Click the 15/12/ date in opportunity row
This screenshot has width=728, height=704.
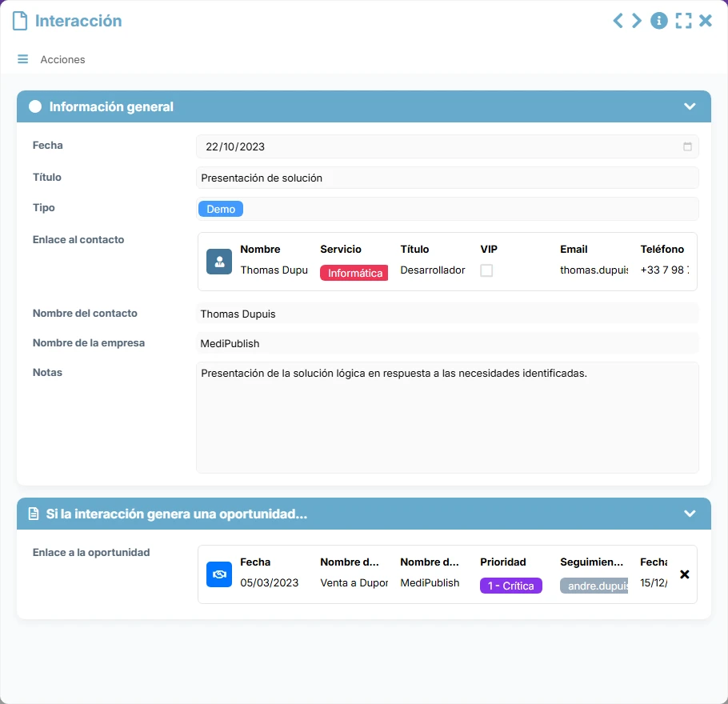pyautogui.click(x=654, y=582)
